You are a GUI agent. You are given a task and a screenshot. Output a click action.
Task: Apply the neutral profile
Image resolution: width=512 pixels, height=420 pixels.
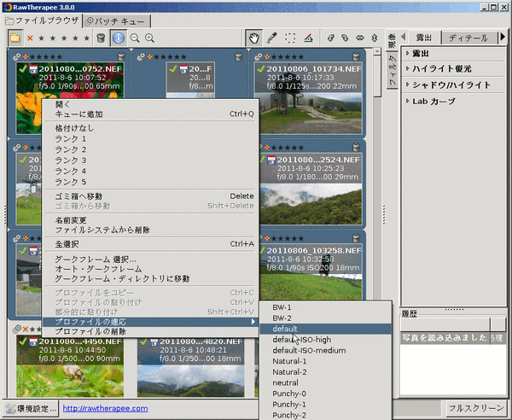[326, 382]
